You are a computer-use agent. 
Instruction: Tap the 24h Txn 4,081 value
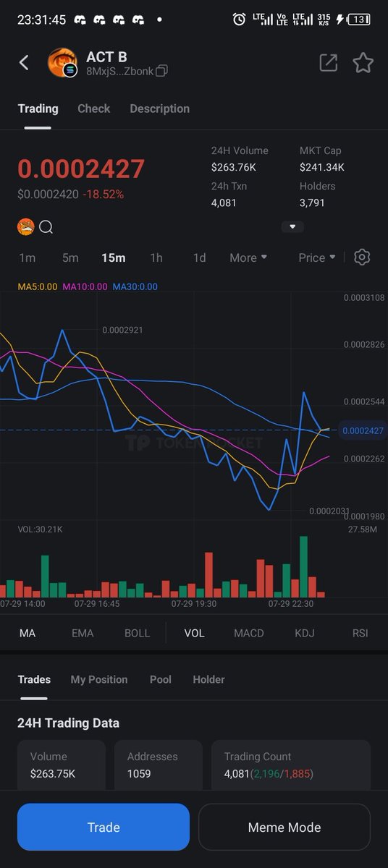click(x=225, y=203)
